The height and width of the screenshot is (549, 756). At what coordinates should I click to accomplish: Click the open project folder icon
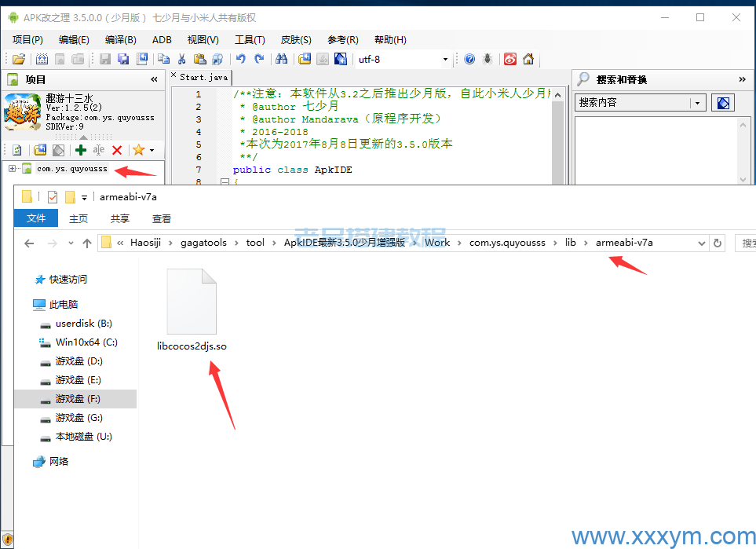click(x=19, y=59)
